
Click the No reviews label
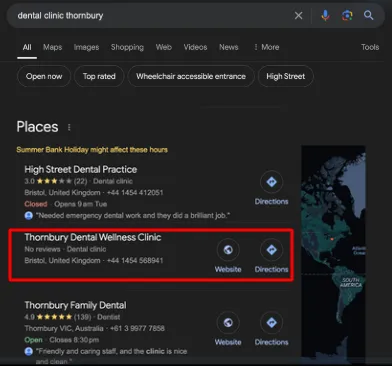click(42, 249)
